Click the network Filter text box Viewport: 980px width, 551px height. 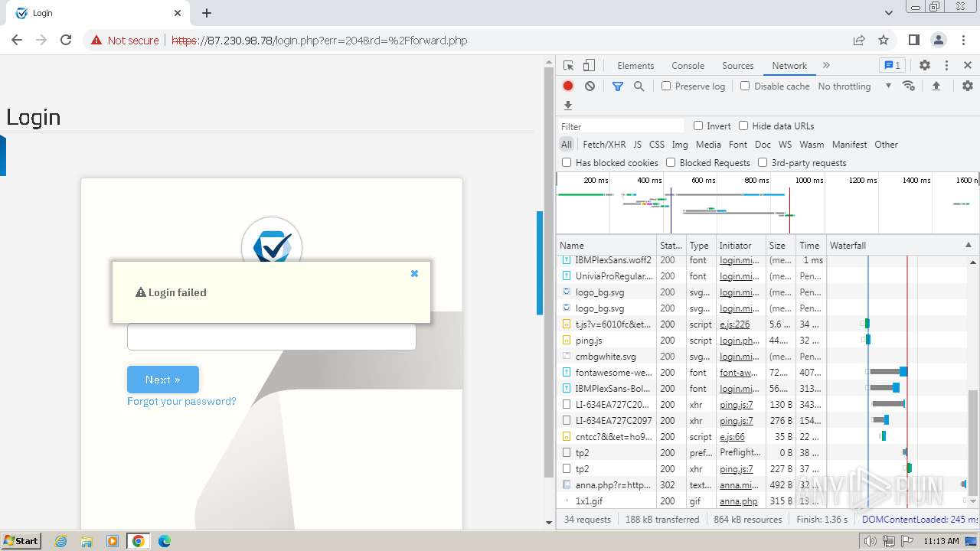tap(622, 126)
